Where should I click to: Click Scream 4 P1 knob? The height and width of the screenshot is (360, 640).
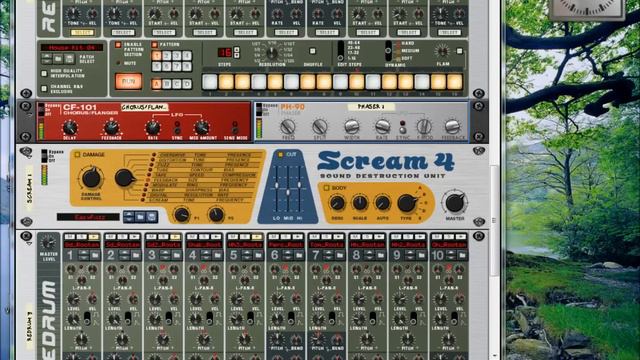click(182, 214)
